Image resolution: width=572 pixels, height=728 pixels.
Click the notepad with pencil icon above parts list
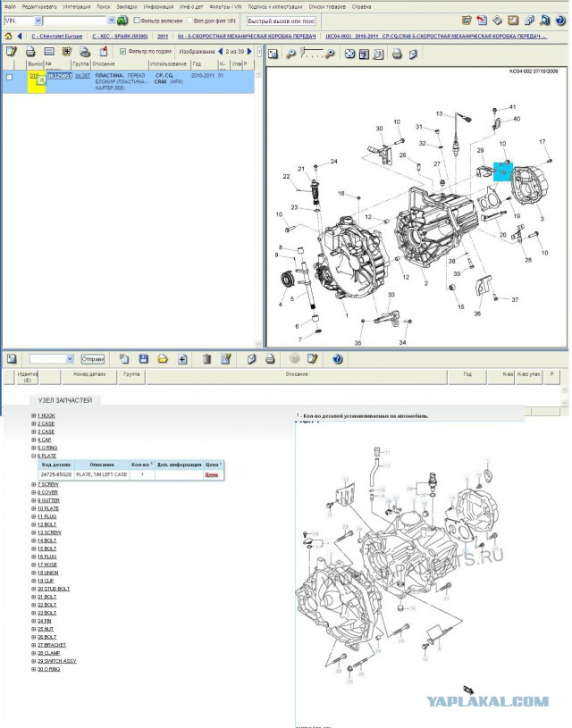tap(11, 52)
